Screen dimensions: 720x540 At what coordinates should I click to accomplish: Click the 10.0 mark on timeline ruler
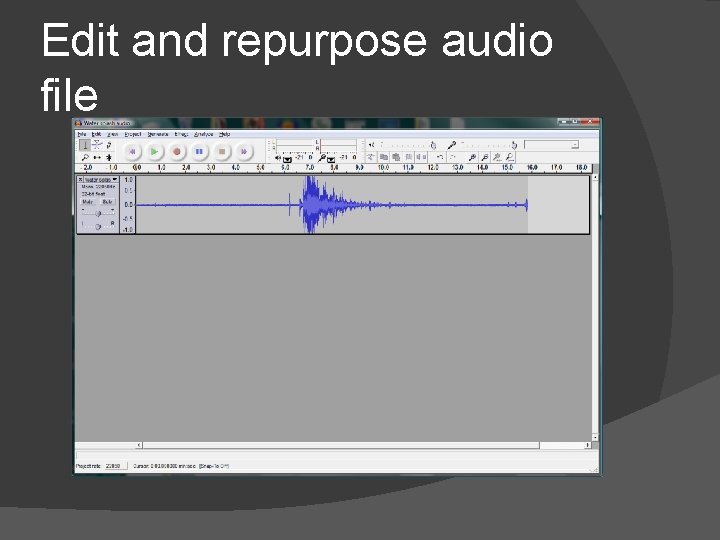point(383,168)
